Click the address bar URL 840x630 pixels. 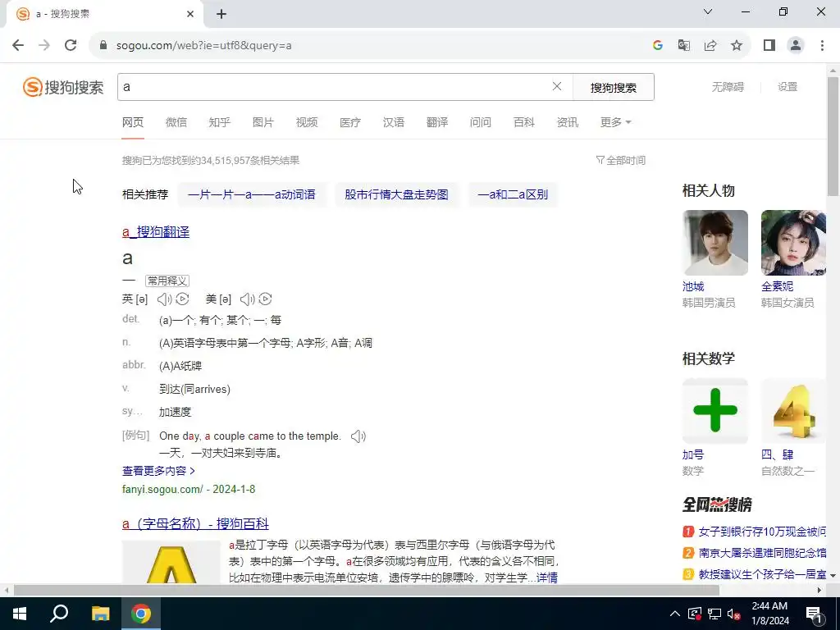coord(204,46)
